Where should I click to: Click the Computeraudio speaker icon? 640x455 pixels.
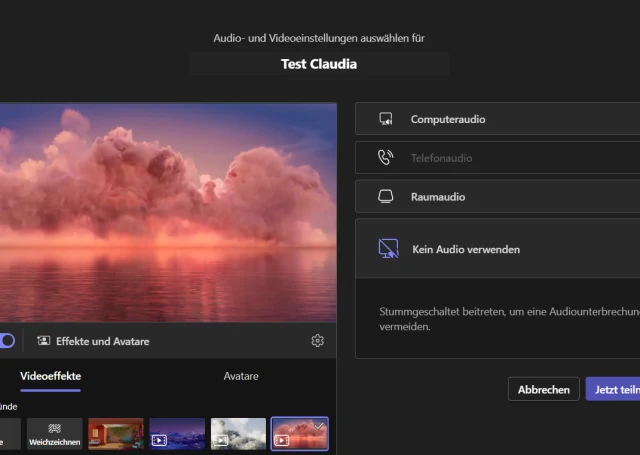(x=386, y=119)
